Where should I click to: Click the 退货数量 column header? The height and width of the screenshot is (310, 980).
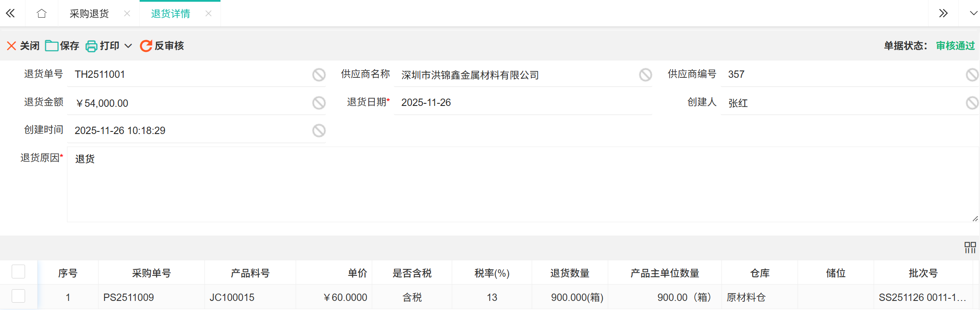pyautogui.click(x=569, y=273)
